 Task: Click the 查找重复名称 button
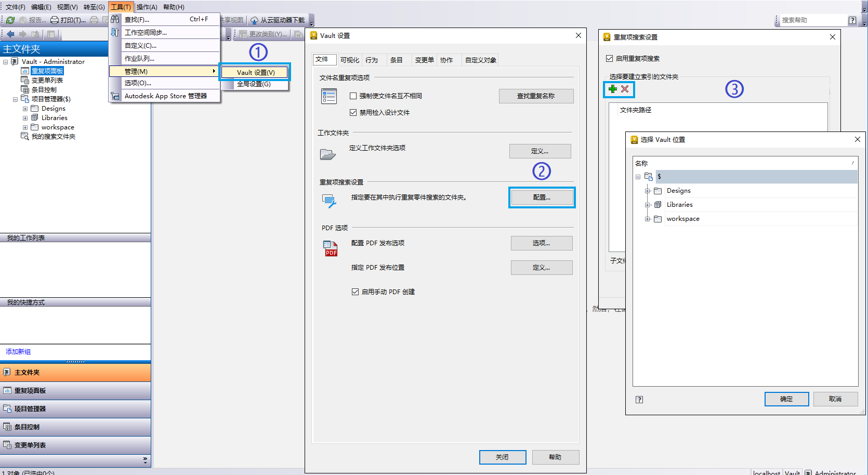[536, 96]
